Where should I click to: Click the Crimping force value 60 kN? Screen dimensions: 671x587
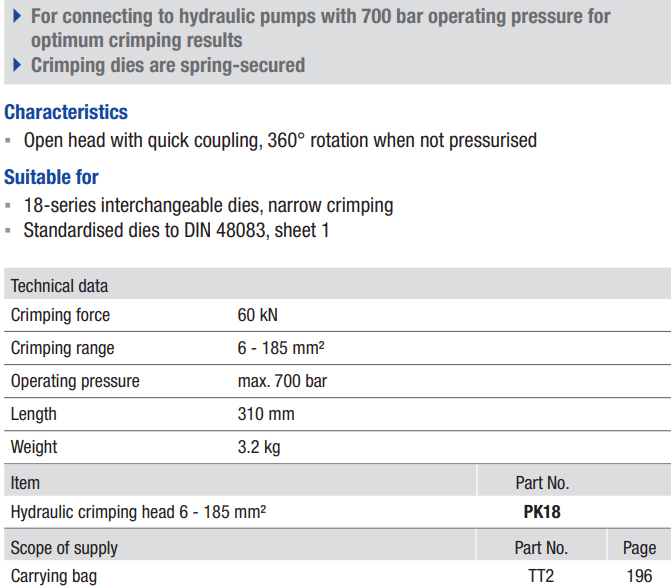point(258,315)
